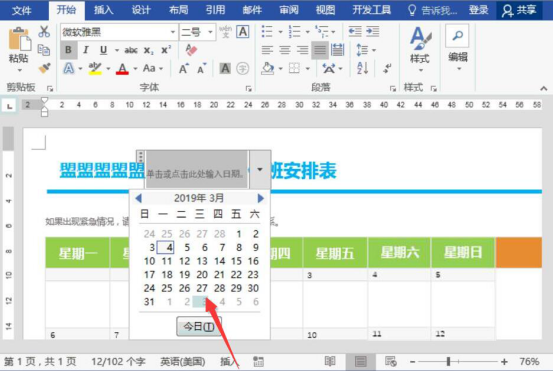Click the Phonetic Guide wen icon
Screen dimensions: 554x372
coord(225,32)
